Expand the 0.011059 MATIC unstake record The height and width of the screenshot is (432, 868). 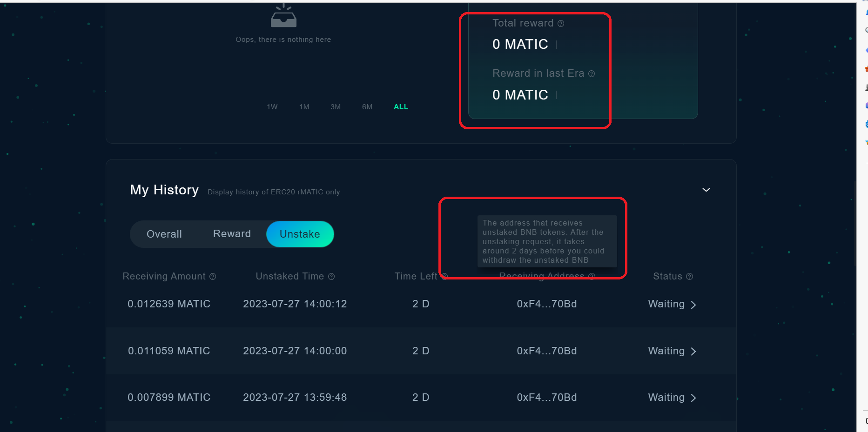[x=693, y=352]
